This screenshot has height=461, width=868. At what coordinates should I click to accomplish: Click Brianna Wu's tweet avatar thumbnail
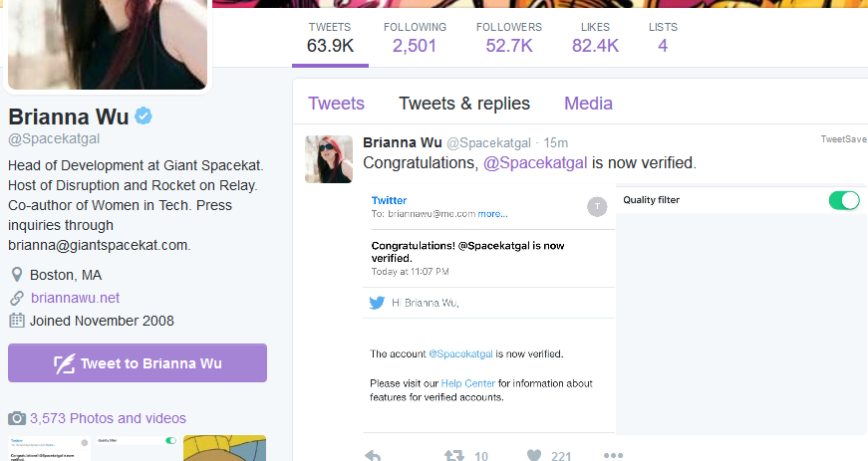point(329,159)
